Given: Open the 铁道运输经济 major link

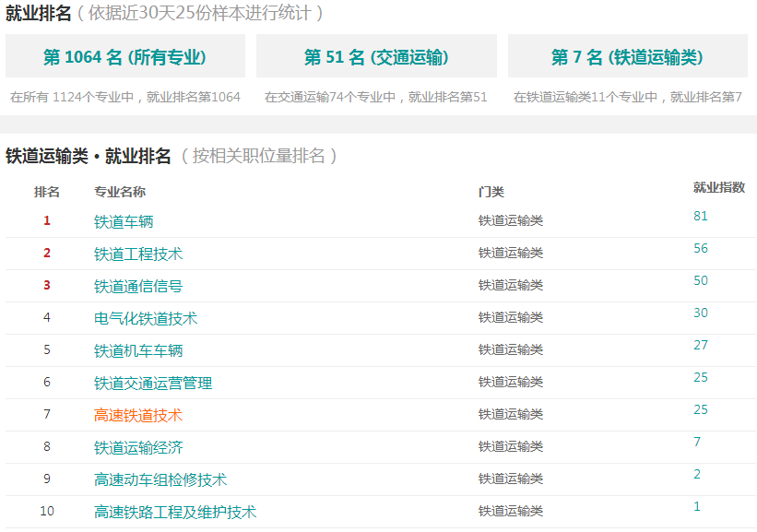Looking at the screenshot, I should [x=138, y=448].
